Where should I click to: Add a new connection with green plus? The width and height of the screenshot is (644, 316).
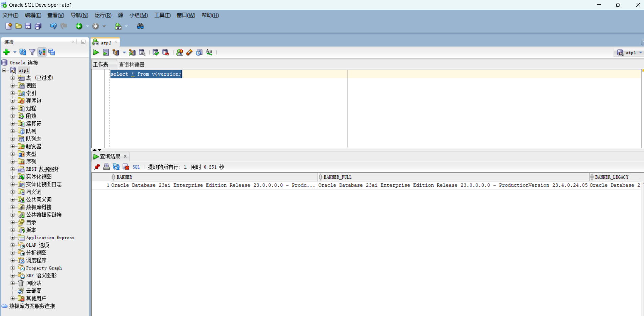(x=6, y=52)
